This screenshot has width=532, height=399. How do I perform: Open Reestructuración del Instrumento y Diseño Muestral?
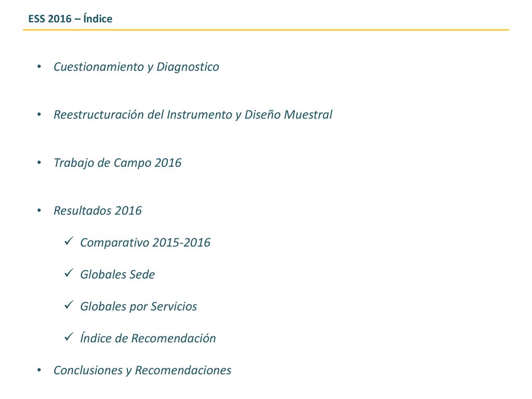coord(193,115)
